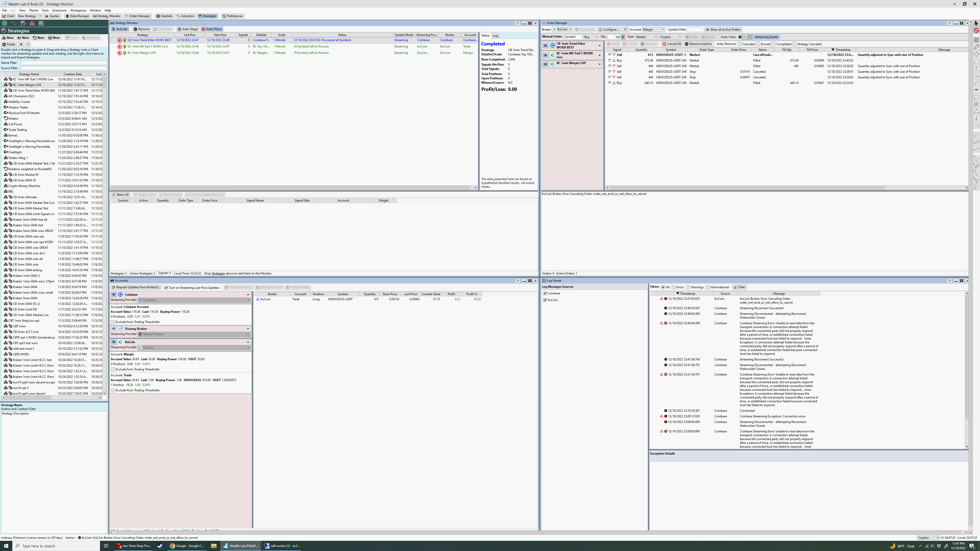Open the Extensions menu
This screenshot has width=980, height=551.
pyautogui.click(x=59, y=10)
